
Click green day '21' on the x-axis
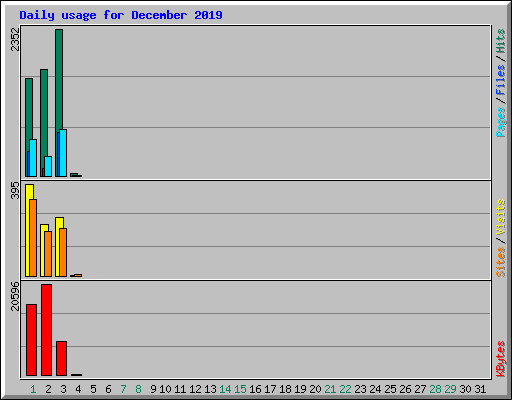[330, 389]
